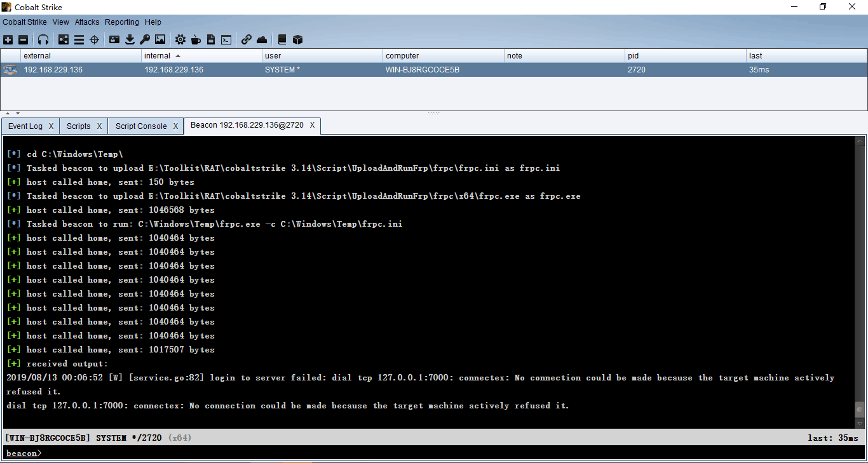
Task: View keystrokes using the key icon
Action: 145,39
